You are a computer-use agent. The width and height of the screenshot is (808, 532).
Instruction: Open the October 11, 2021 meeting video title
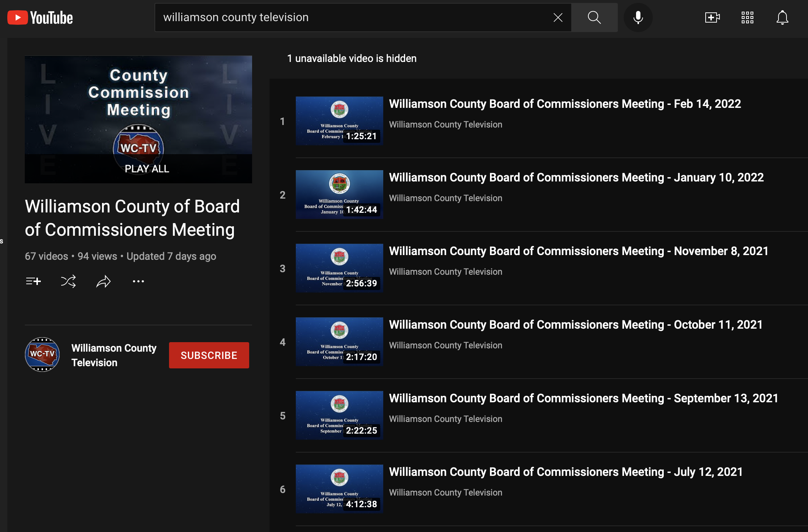(576, 325)
